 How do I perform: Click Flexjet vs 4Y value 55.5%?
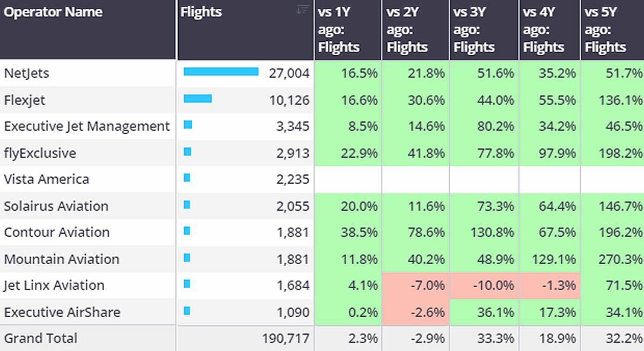[557, 100]
